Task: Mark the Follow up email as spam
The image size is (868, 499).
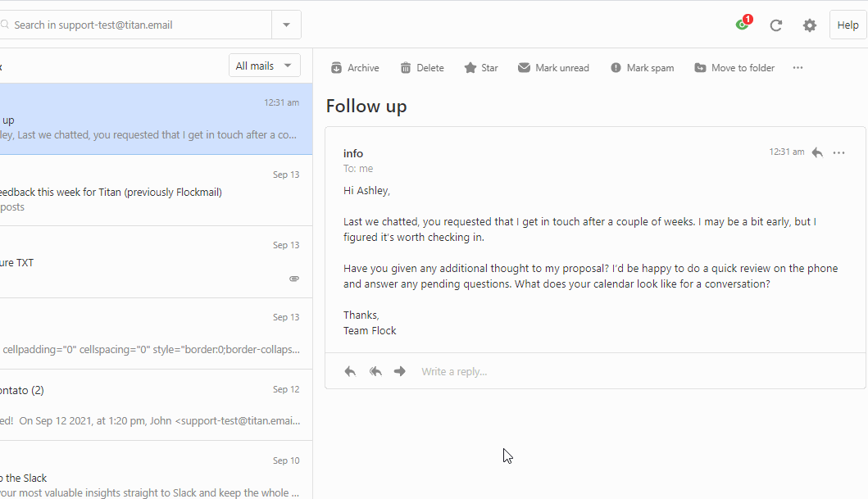Action: pos(642,67)
